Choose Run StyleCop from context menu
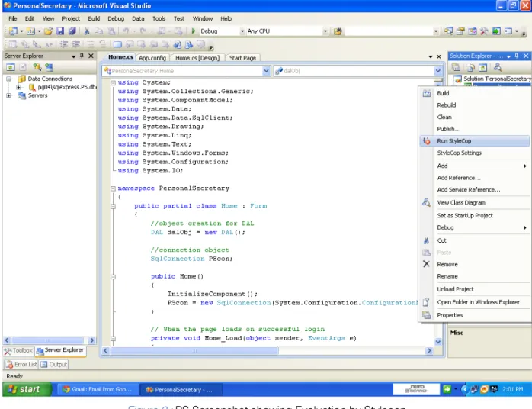This screenshot has width=532, height=409. point(474,141)
